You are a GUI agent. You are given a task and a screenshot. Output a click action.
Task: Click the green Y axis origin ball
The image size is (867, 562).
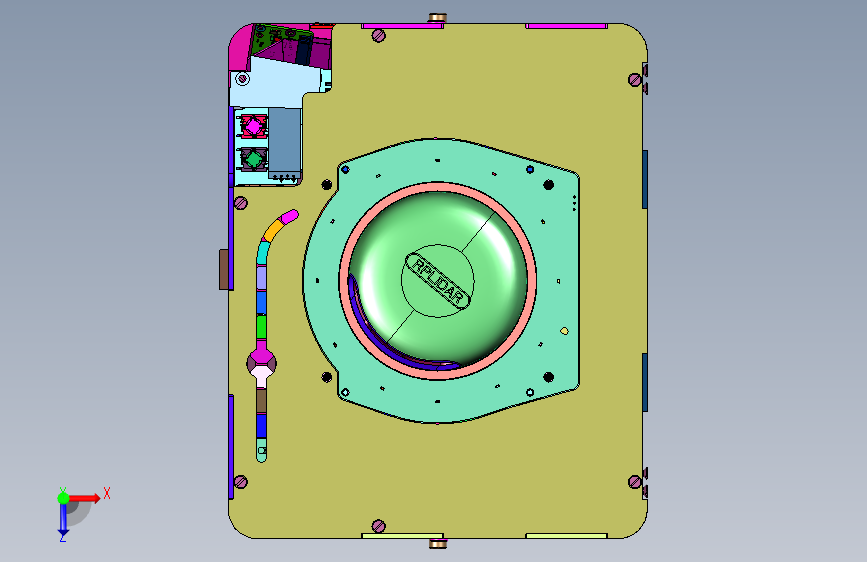pos(64,498)
